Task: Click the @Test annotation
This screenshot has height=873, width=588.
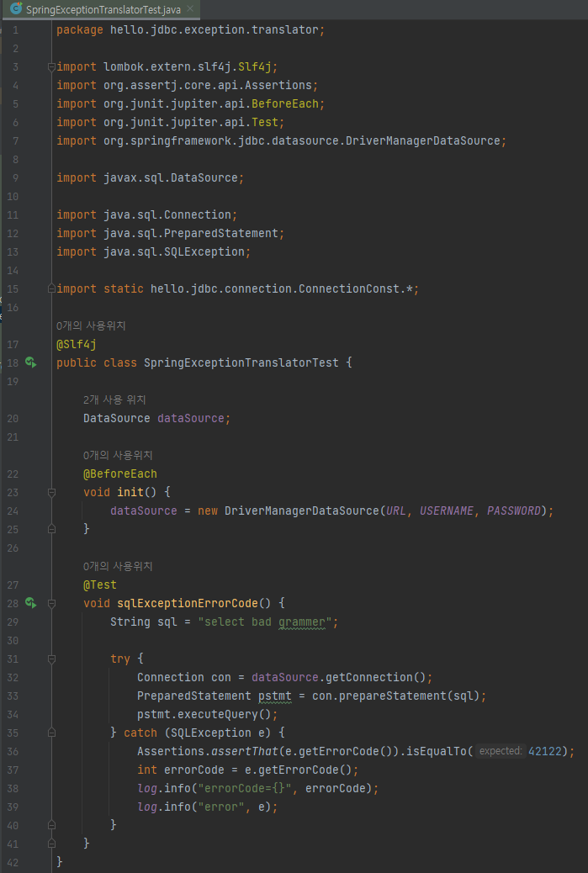Action: coord(100,585)
